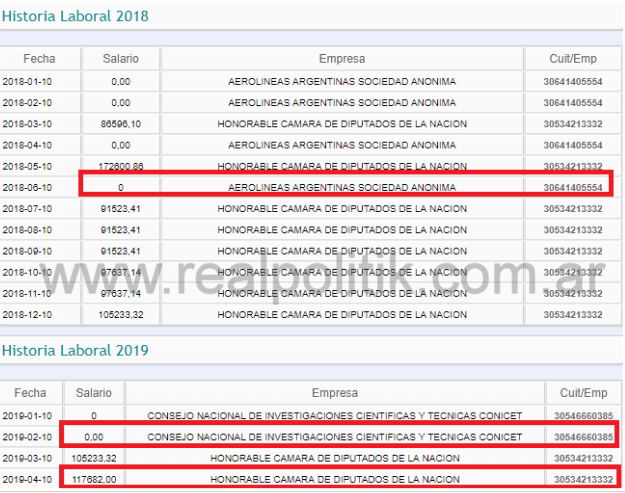Select salary 97637,14 in the 2018-10-10 row
The height and width of the screenshot is (493, 625).
120,272
